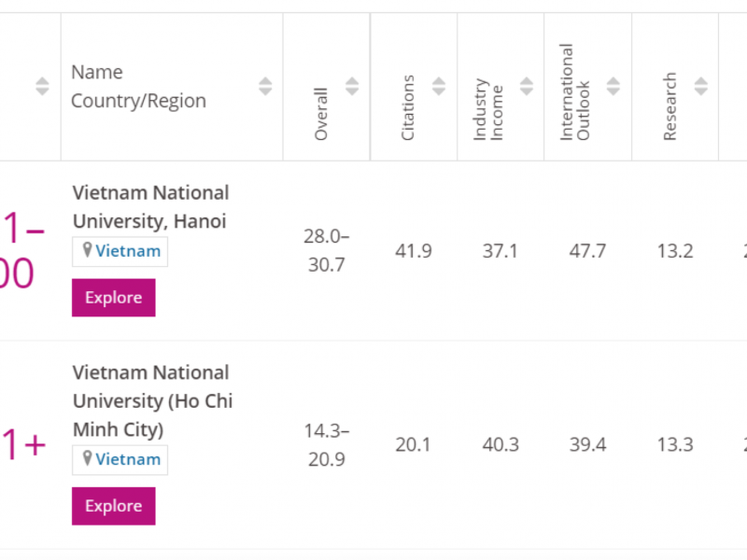Image resolution: width=747 pixels, height=560 pixels.
Task: Sort by Overall score arrows
Action: click(352, 87)
